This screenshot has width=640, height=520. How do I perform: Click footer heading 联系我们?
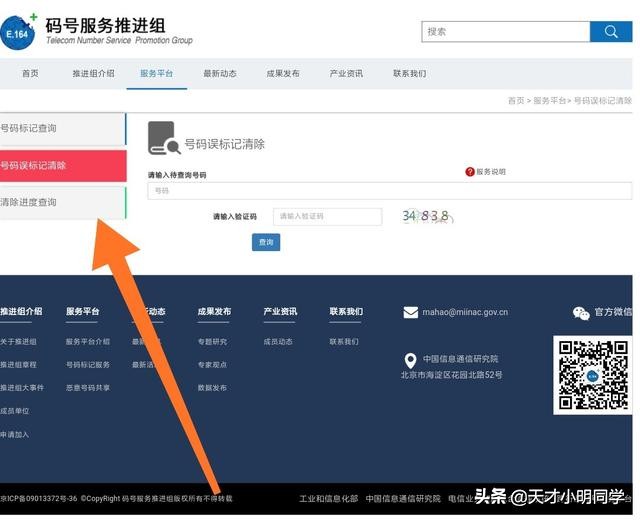[346, 311]
